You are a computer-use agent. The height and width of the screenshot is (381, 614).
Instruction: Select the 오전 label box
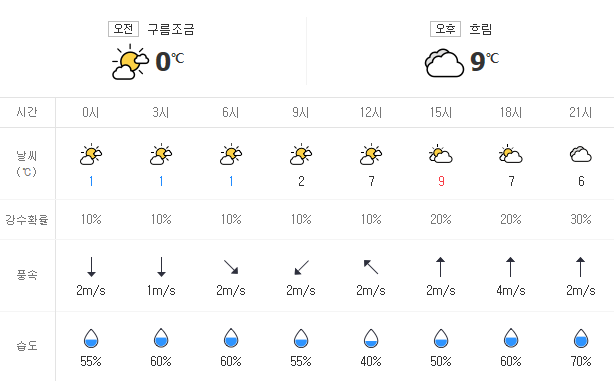point(123,29)
